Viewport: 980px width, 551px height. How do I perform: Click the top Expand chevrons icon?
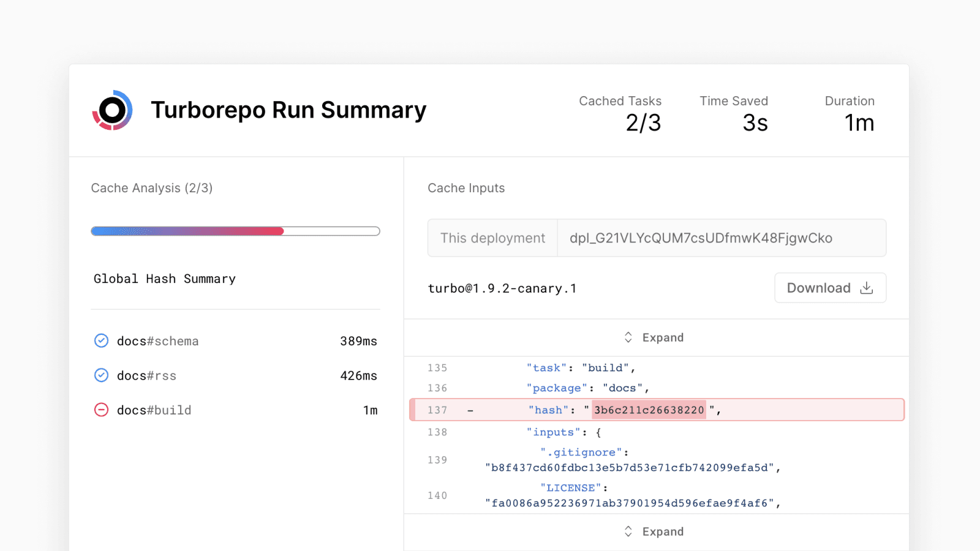point(628,337)
